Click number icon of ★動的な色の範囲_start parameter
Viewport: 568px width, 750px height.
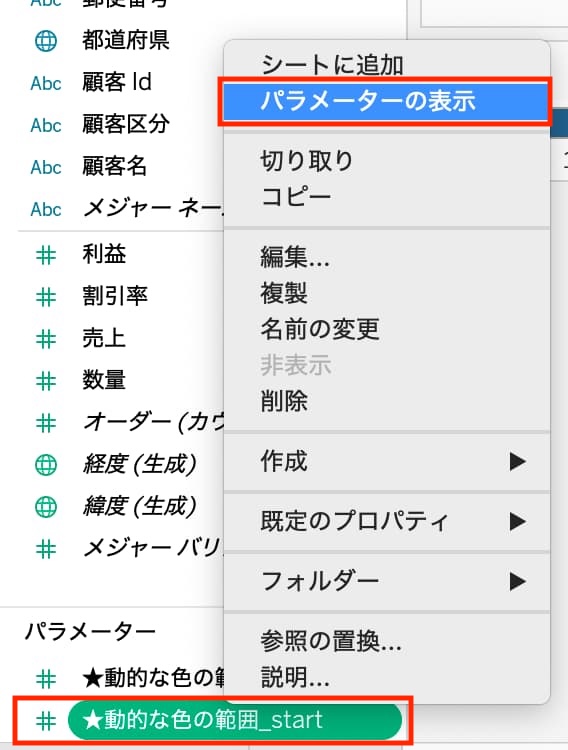click(x=46, y=721)
